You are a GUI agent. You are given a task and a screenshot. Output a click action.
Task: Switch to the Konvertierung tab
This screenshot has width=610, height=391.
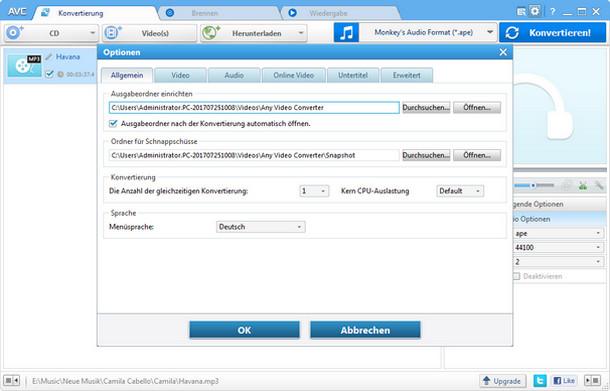pyautogui.click(x=95, y=13)
